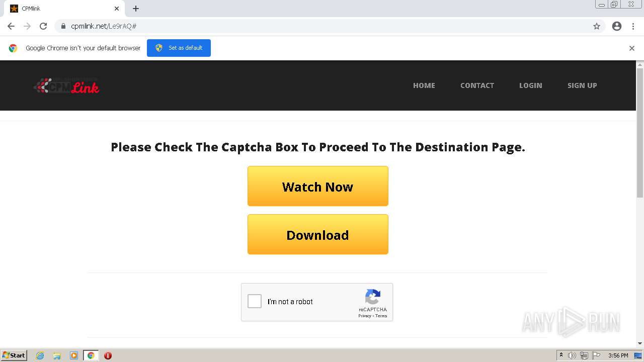Click the browser forward arrow
This screenshot has width=644, height=362.
click(27, 26)
